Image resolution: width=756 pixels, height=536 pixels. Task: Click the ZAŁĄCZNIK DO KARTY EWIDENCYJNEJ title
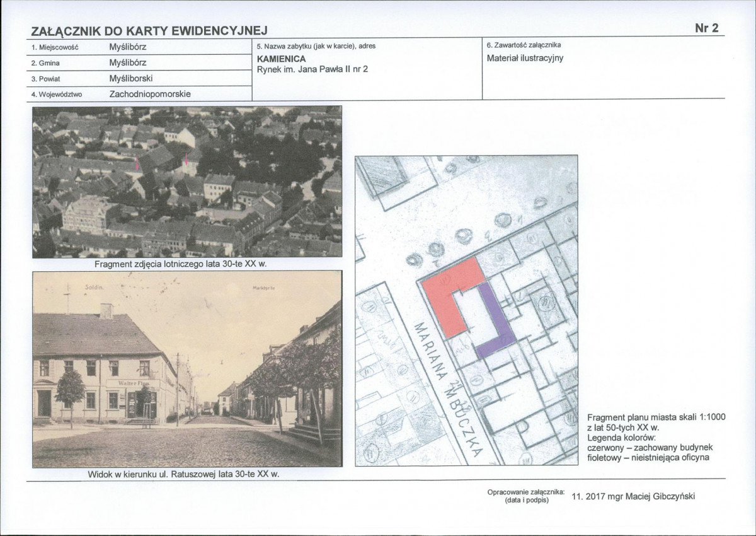[150, 30]
